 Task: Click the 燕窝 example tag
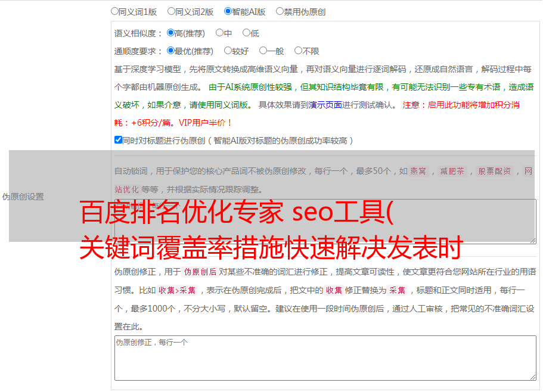click(418, 171)
